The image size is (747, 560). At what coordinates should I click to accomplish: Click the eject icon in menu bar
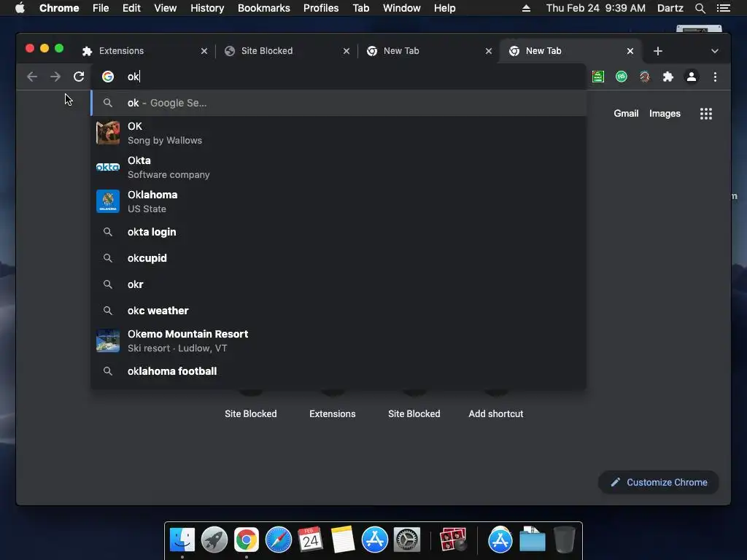click(526, 8)
